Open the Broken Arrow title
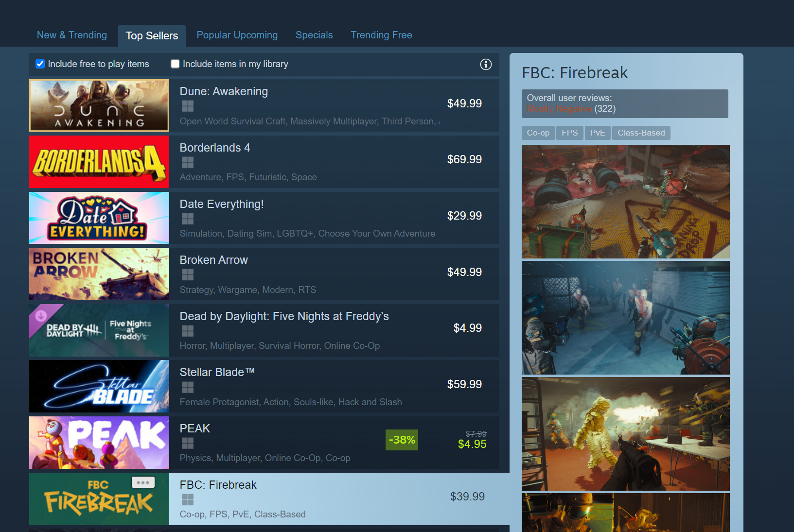 click(214, 260)
